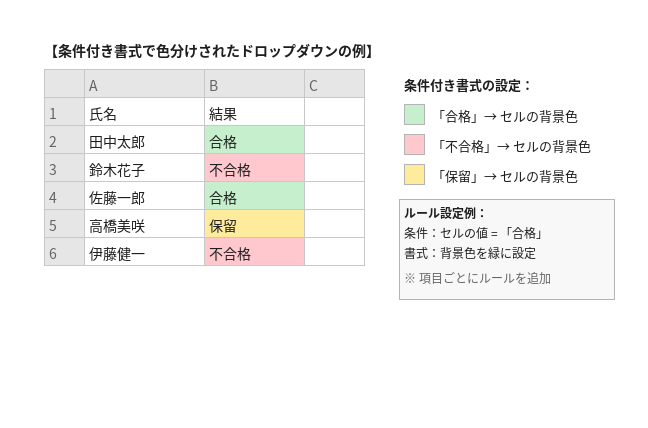Click the ルール設定例 box
Viewport: 648px width, 428px height.
point(507,250)
